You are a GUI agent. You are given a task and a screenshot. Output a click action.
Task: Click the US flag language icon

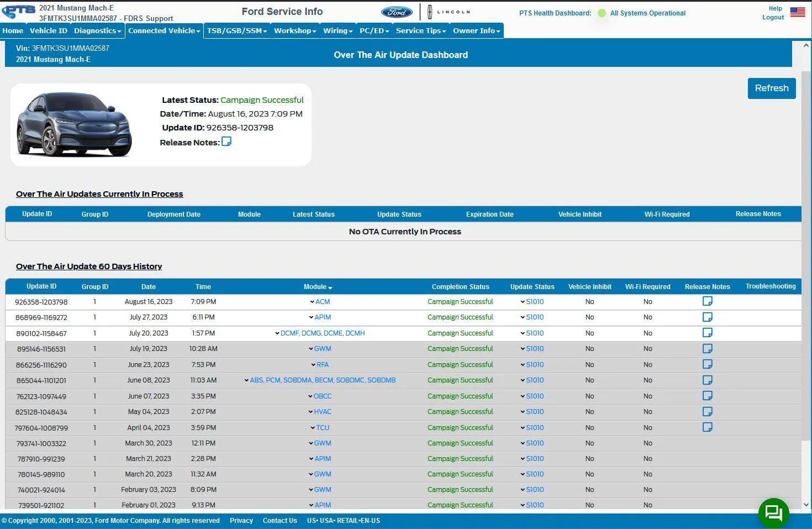(x=798, y=12)
